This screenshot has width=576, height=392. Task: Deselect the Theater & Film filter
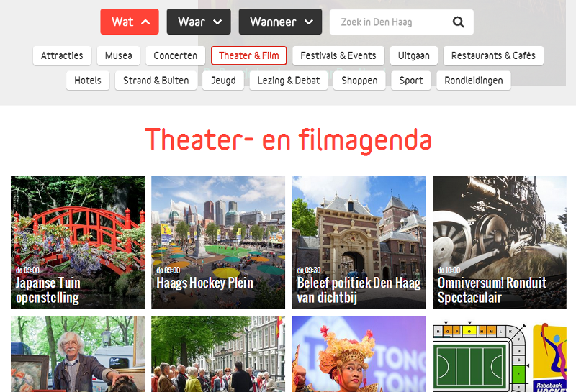point(248,56)
